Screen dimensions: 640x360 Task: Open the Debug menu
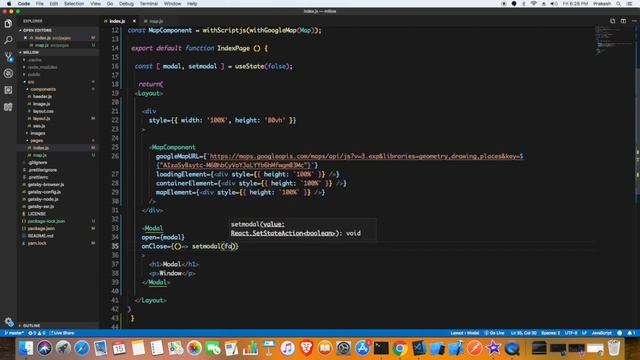[126, 4]
